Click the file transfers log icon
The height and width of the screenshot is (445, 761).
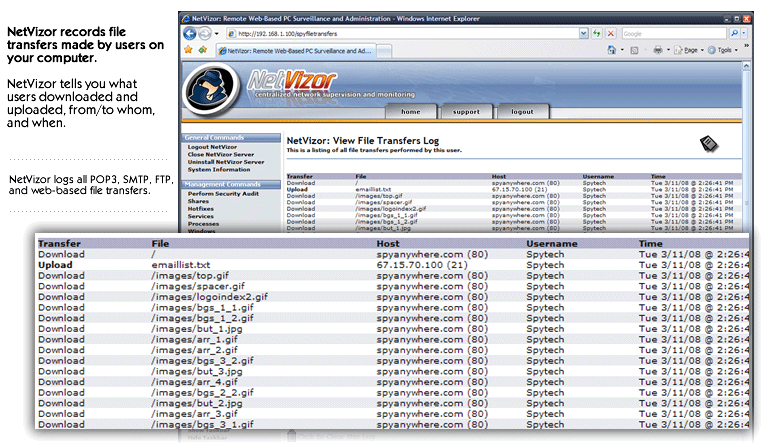[707, 143]
